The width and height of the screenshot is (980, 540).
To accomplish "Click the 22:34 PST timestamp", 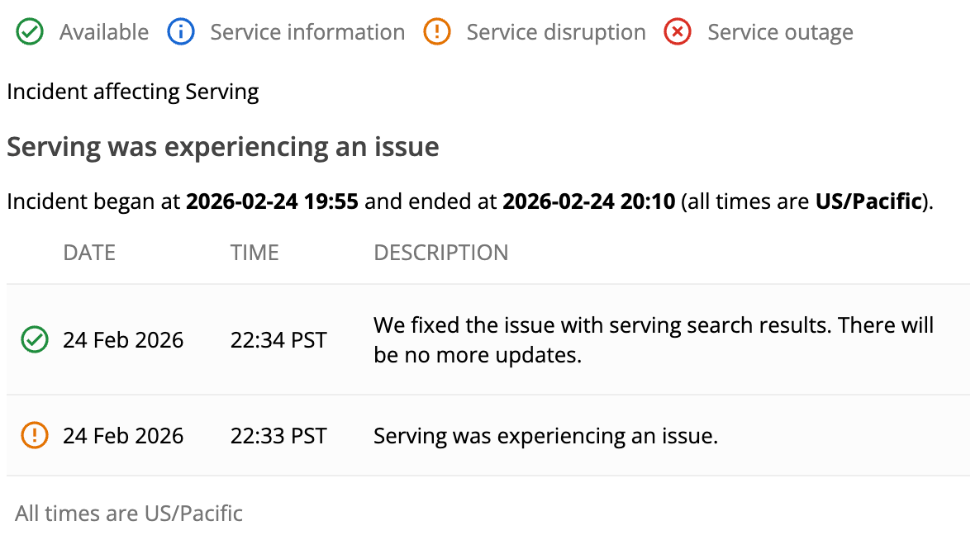I will click(x=278, y=339).
